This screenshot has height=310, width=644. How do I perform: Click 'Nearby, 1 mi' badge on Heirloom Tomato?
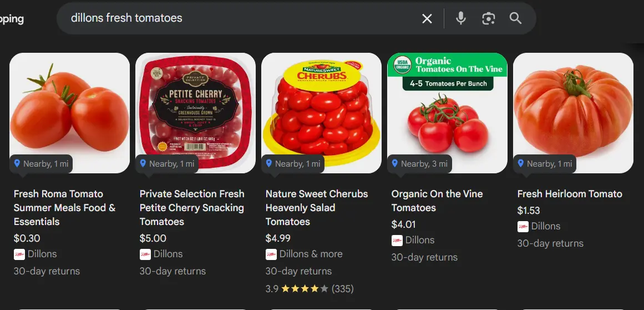coord(544,164)
